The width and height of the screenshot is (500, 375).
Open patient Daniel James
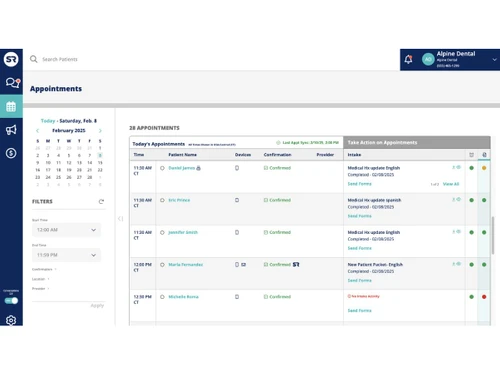tap(182, 168)
